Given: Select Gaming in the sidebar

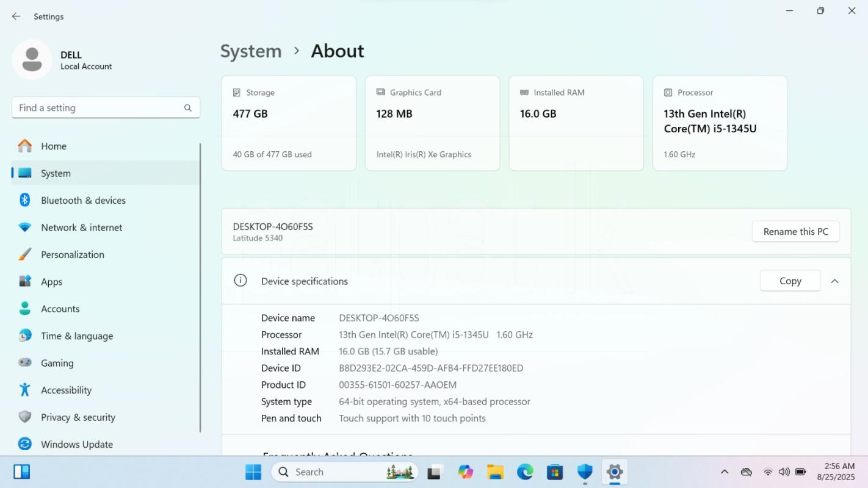Looking at the screenshot, I should click(x=57, y=363).
